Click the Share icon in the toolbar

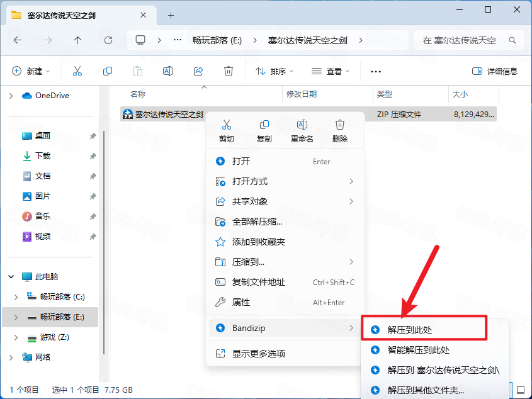198,71
